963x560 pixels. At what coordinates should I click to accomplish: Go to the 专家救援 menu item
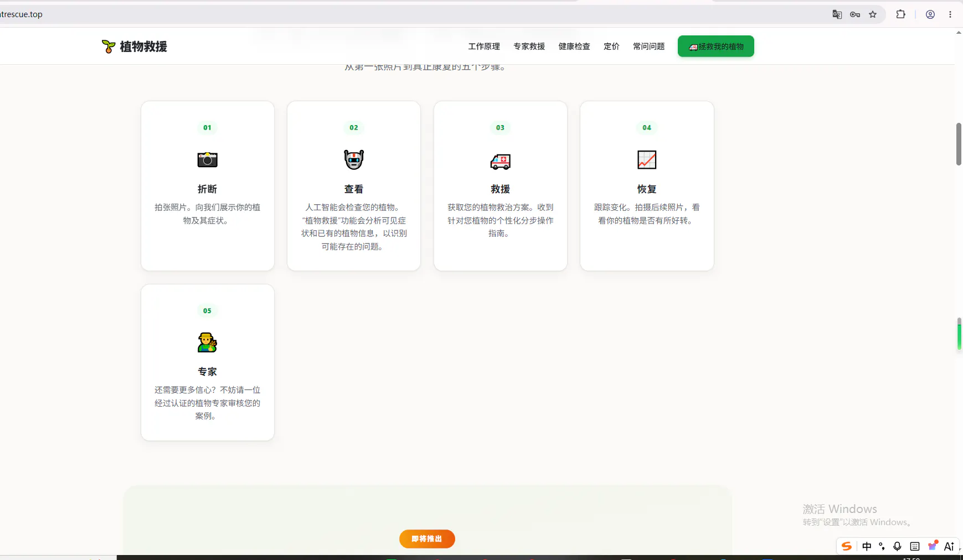tap(529, 46)
